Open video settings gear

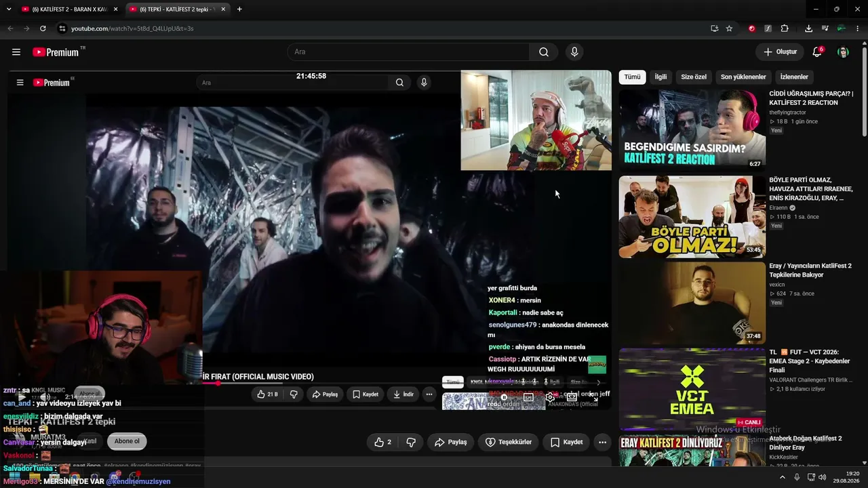coord(550,397)
